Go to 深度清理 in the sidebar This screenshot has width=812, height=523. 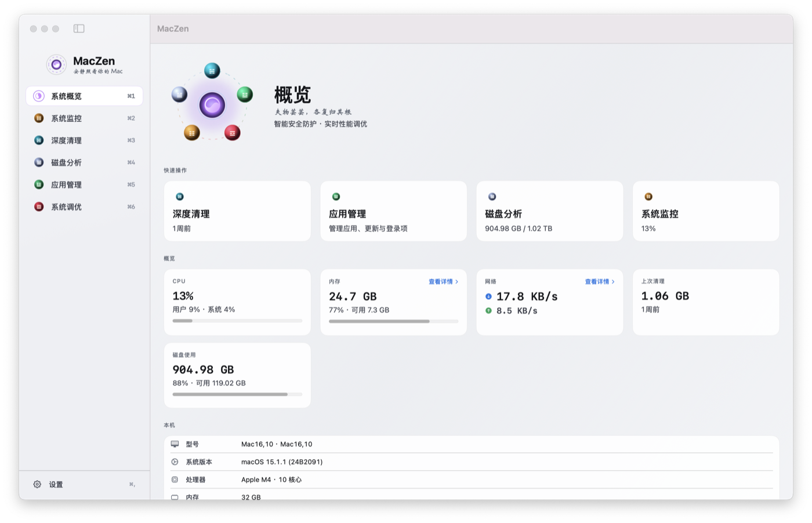pyautogui.click(x=84, y=140)
